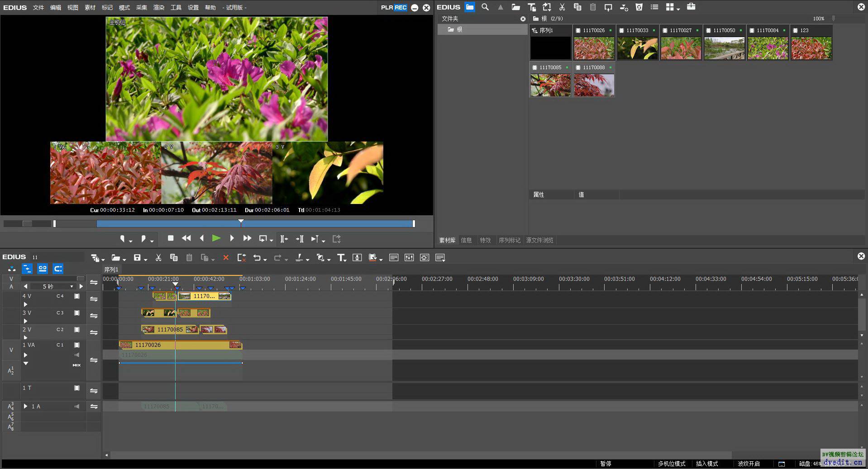
Task: Select the 11170050 clip thumbnail in bin
Action: click(724, 48)
